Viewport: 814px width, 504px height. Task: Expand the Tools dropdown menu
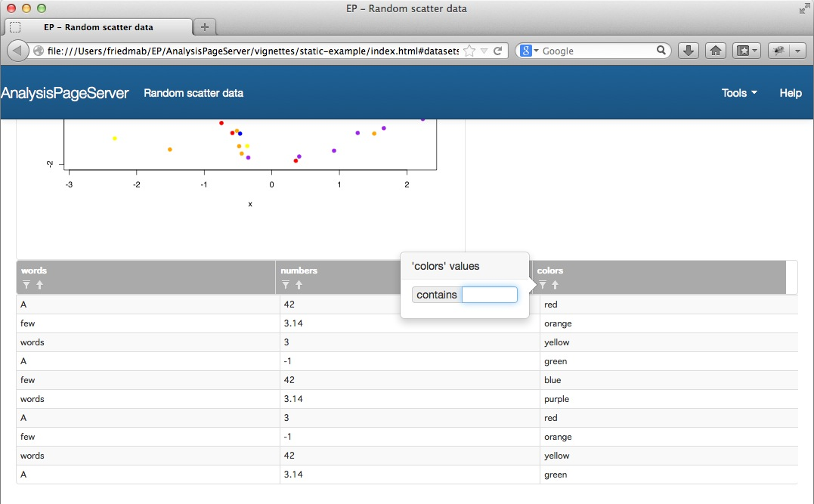point(739,93)
